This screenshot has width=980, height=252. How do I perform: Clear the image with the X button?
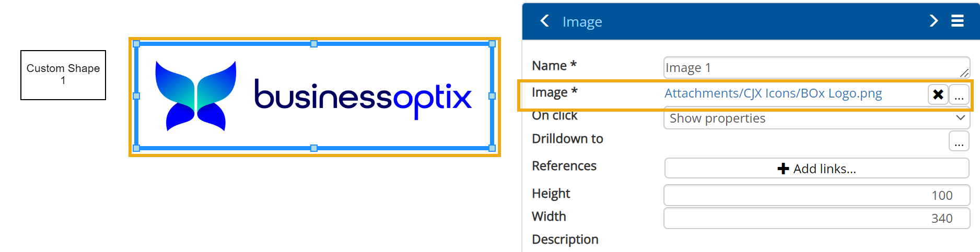tap(938, 94)
